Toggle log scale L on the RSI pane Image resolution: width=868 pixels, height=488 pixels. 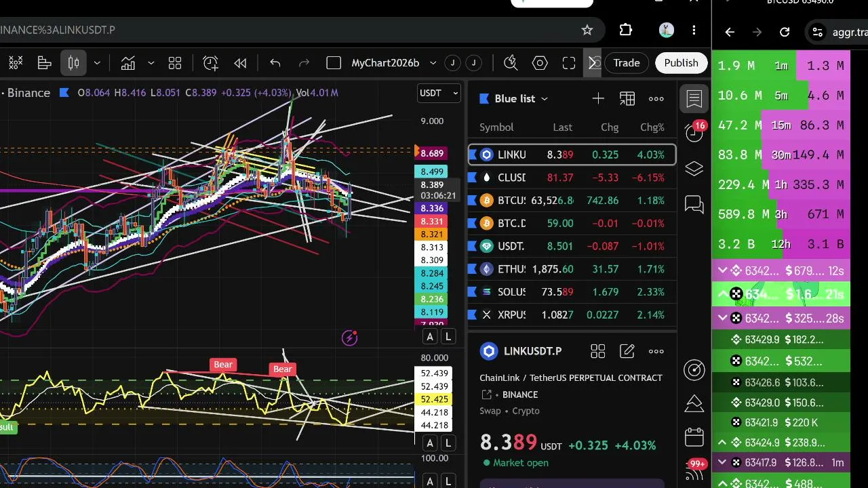point(448,443)
